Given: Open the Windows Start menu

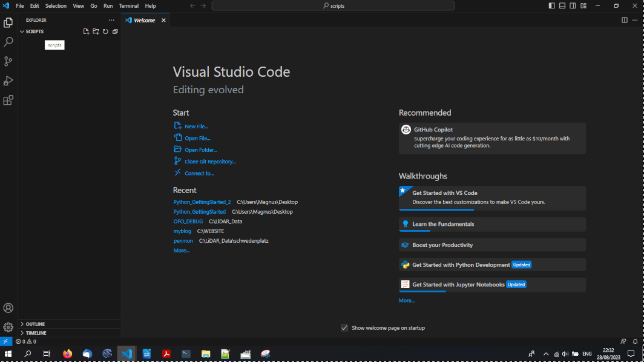Looking at the screenshot, I should click(8, 354).
